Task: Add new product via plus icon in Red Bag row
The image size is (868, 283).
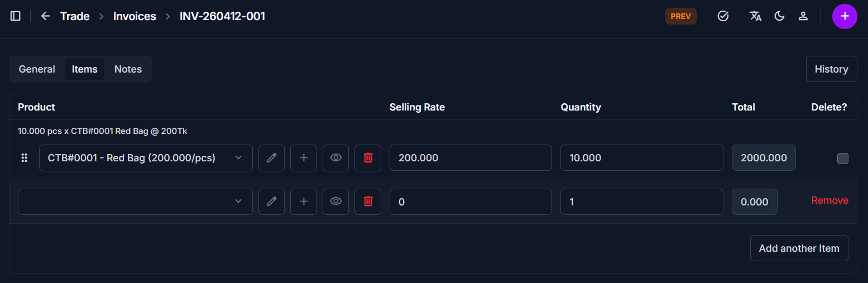Action: pyautogui.click(x=304, y=158)
